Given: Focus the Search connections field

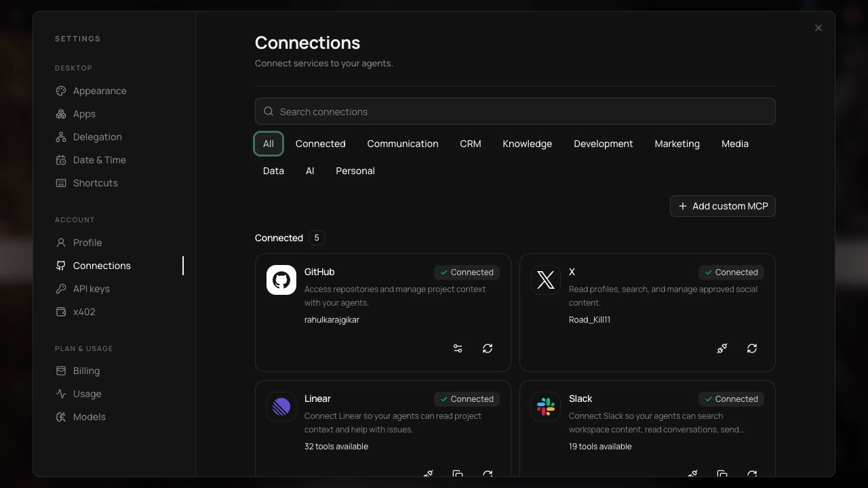Looking at the screenshot, I should point(515,111).
